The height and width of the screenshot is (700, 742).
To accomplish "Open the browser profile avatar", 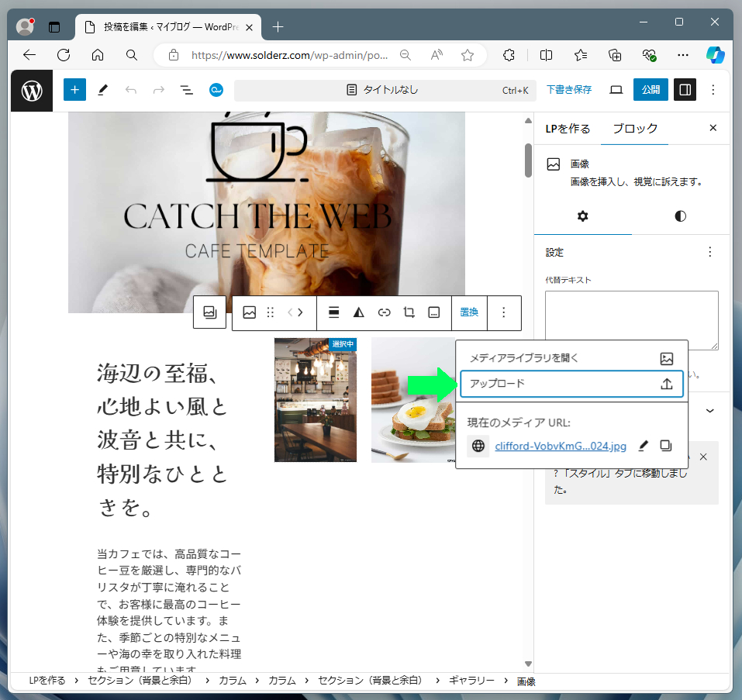I will 25,26.
